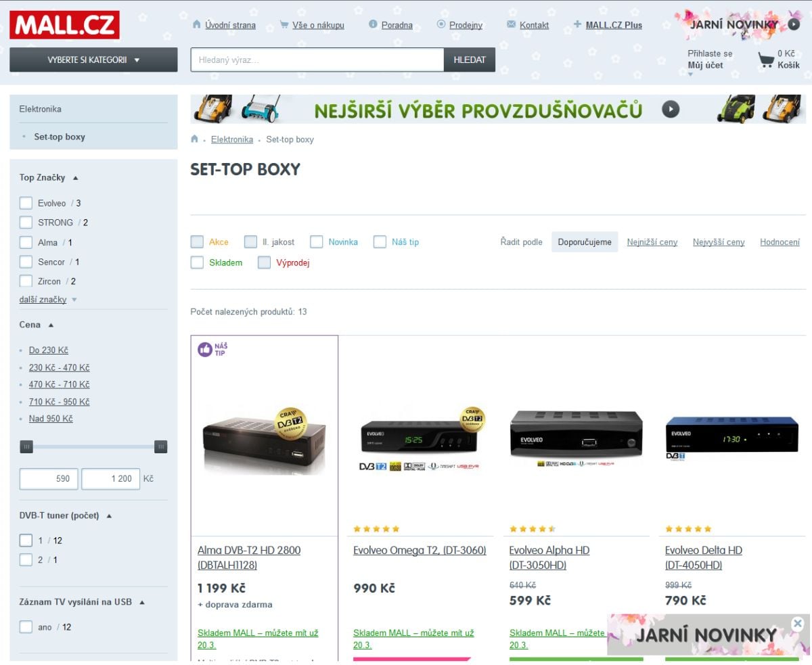
Task: Select the Hodnocení sorting option
Action: pos(780,242)
